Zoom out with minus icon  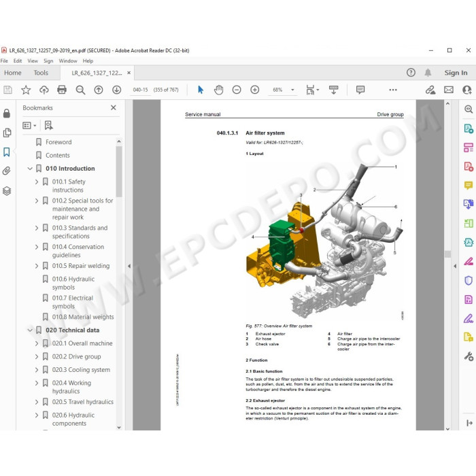237,90
